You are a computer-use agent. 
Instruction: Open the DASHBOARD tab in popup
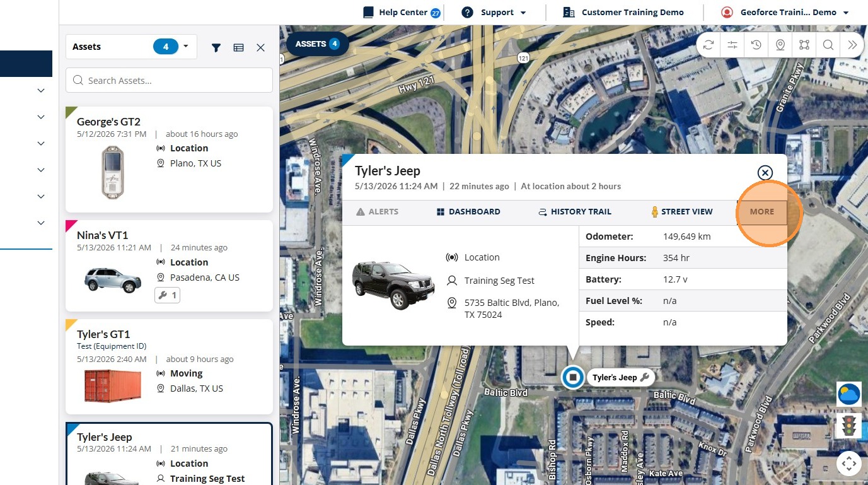point(468,212)
